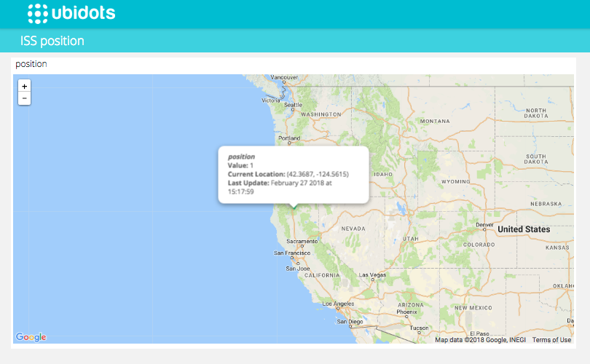This screenshot has width=590, height=364.
Task: Click the Las Vegas city label
Action: click(x=372, y=275)
